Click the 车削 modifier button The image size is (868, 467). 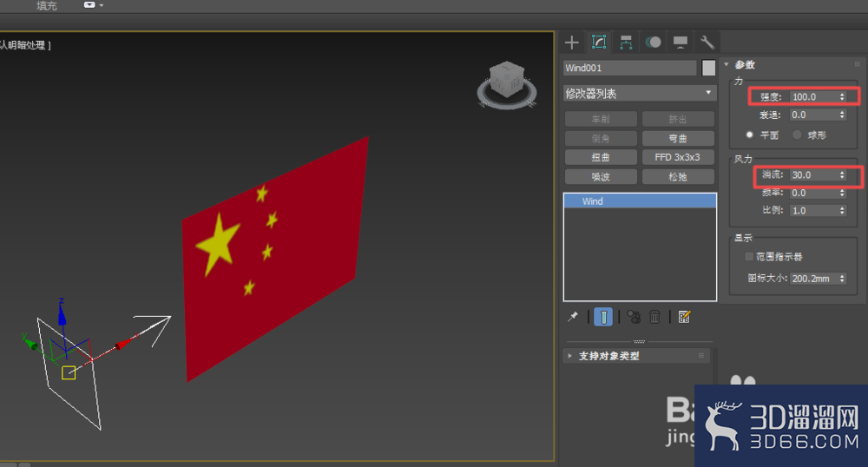601,119
